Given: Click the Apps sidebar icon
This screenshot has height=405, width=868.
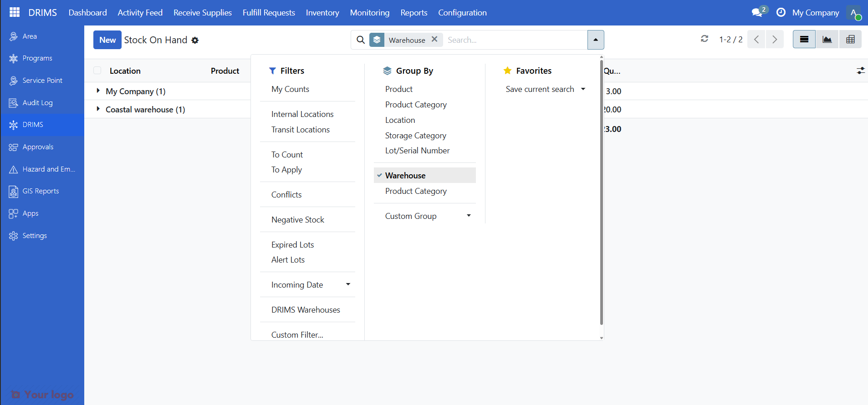Looking at the screenshot, I should click(14, 213).
